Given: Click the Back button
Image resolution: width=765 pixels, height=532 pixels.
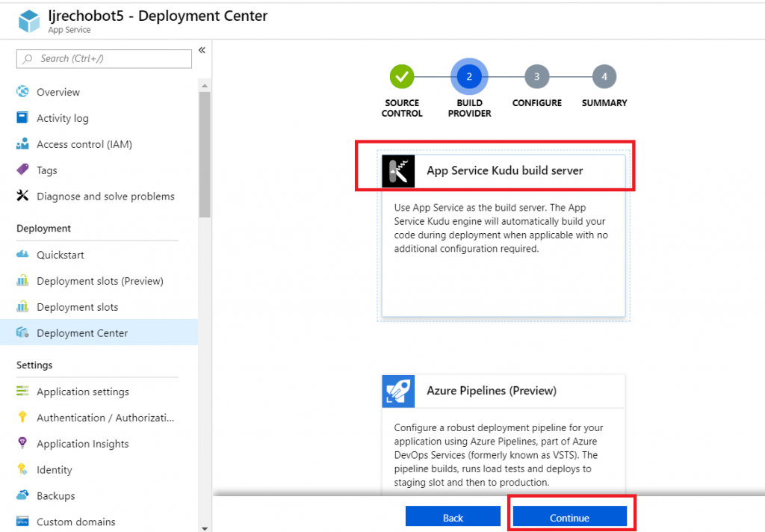Looking at the screenshot, I should (453, 517).
